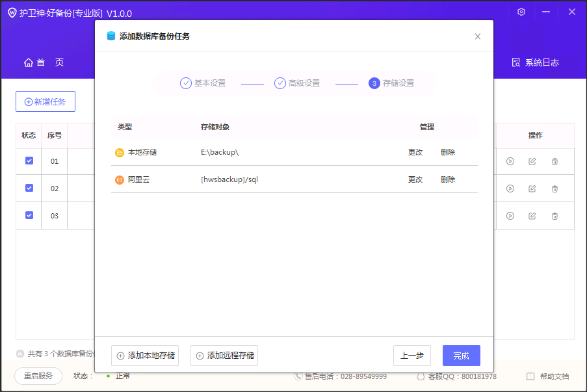
Task: Open the 帮助文档 help document link
Action: (x=548, y=376)
